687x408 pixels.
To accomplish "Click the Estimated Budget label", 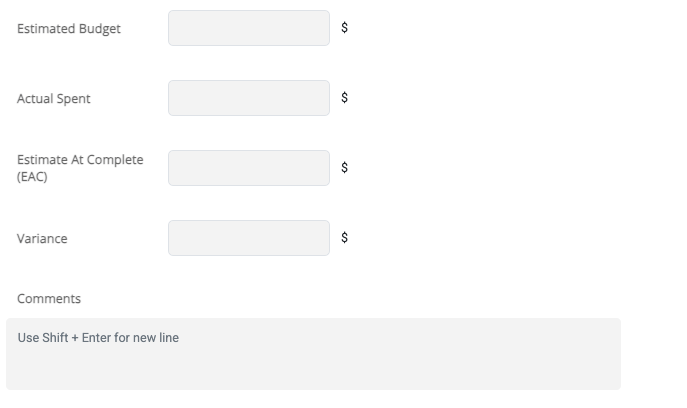I will click(x=69, y=29).
